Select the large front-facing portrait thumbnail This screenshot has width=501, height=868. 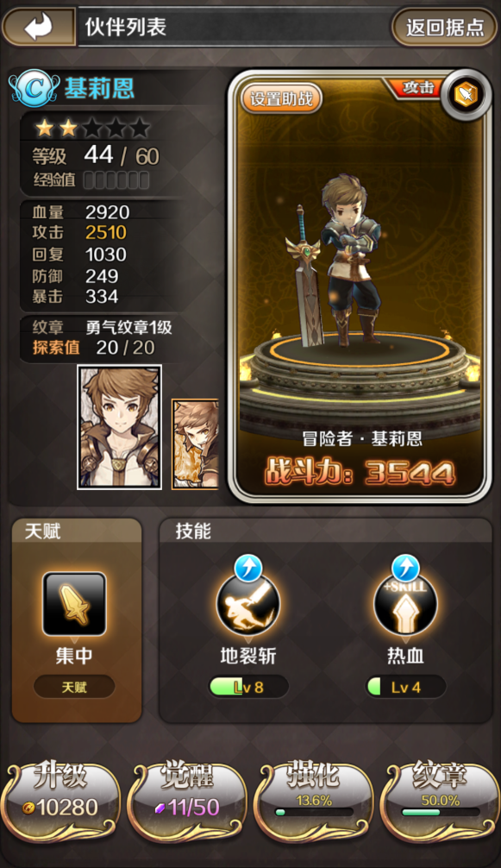[120, 427]
